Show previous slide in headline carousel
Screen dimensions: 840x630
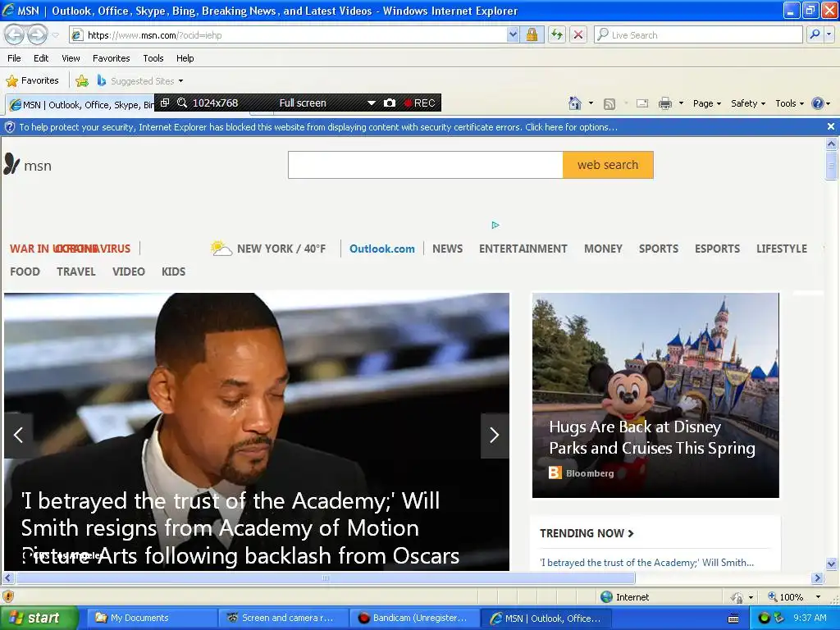(18, 435)
